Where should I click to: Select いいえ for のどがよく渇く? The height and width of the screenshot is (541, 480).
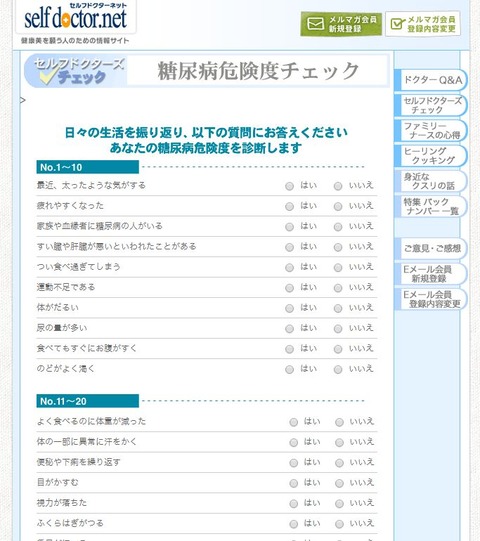pos(338,369)
